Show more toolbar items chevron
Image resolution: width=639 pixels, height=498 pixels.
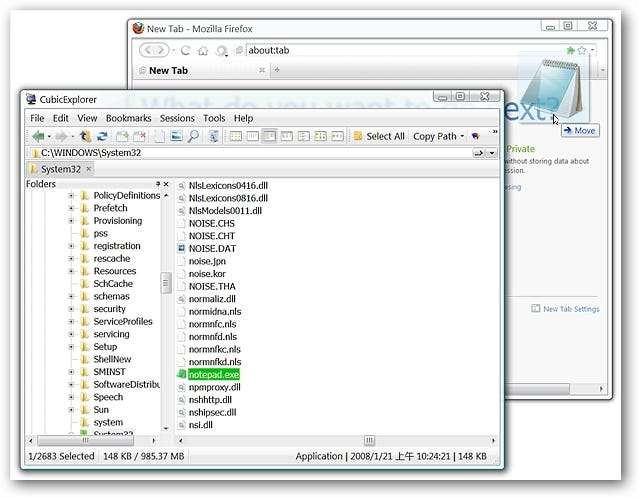(495, 132)
